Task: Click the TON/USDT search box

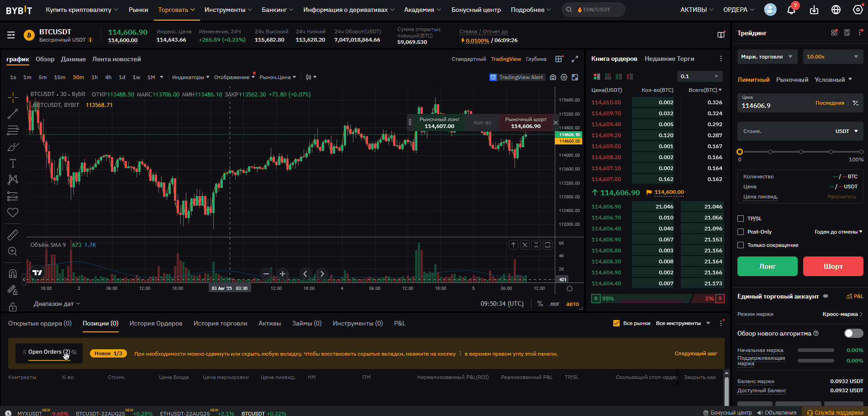Action: coord(594,10)
